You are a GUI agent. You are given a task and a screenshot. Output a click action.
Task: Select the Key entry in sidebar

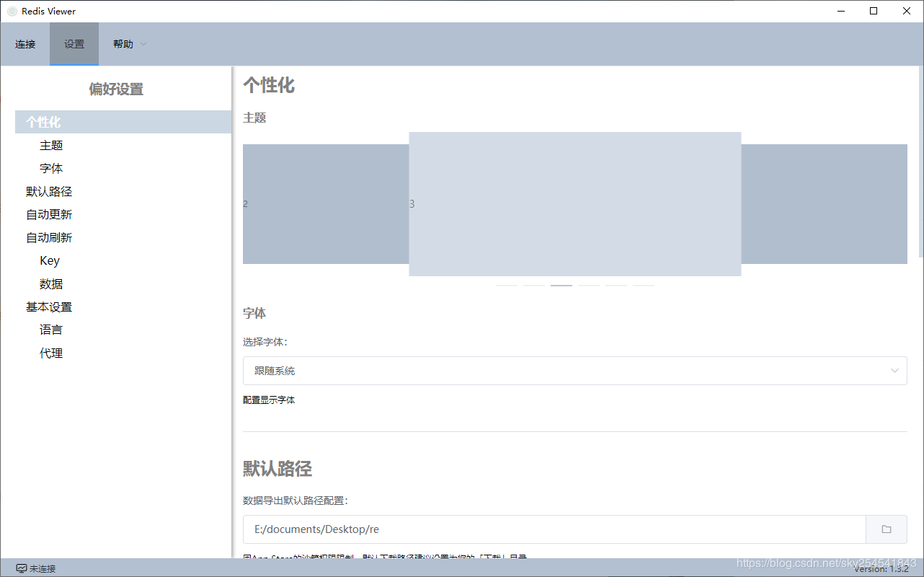click(50, 260)
